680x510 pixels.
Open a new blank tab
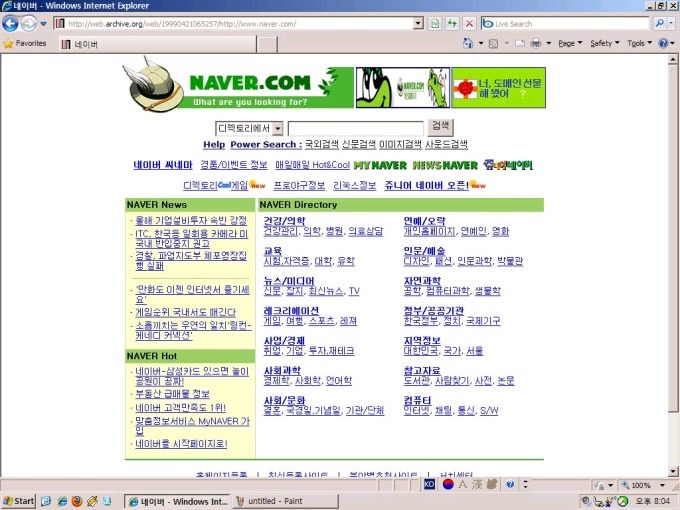[267, 44]
